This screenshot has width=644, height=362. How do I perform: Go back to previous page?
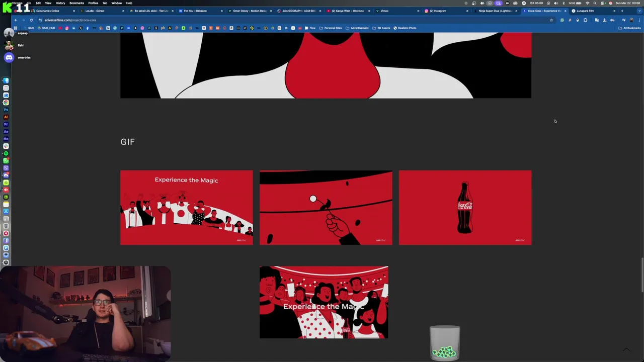click(x=16, y=20)
